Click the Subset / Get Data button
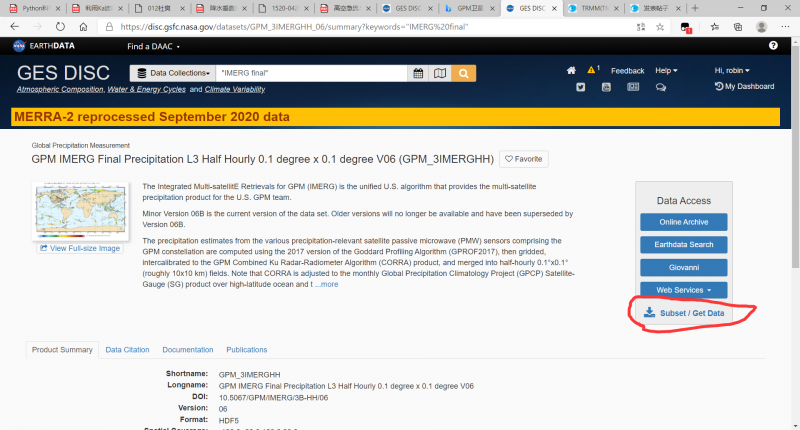800x430 pixels. 684,313
